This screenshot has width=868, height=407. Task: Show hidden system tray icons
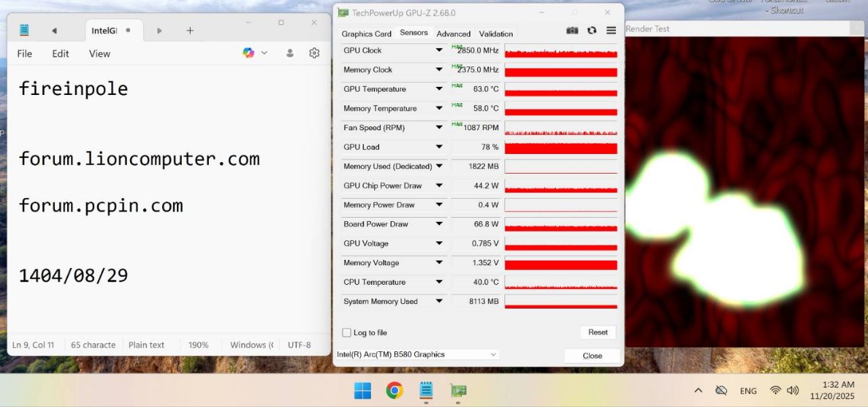point(698,391)
